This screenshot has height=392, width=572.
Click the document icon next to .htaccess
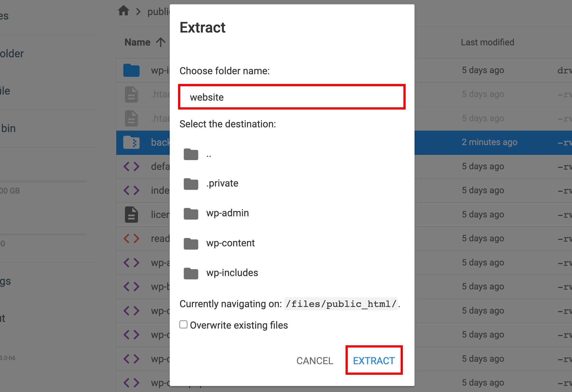click(x=131, y=94)
